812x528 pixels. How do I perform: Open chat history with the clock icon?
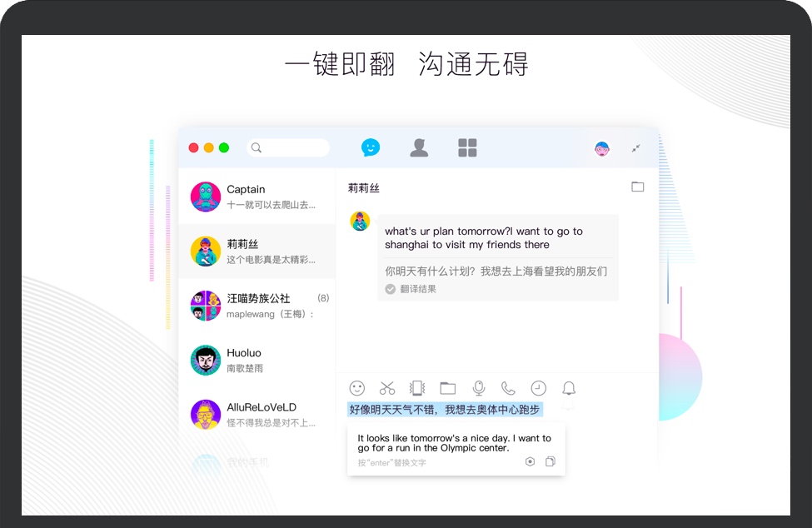point(538,388)
